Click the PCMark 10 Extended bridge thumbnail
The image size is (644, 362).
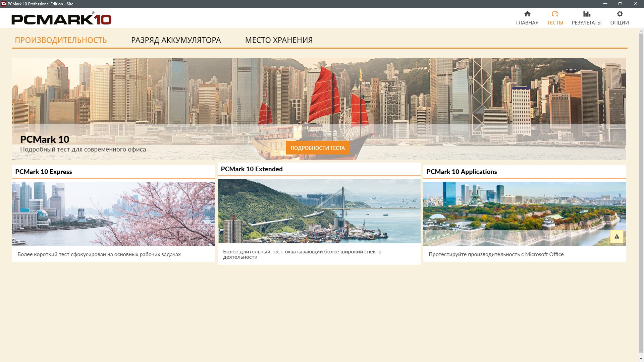[x=319, y=211]
